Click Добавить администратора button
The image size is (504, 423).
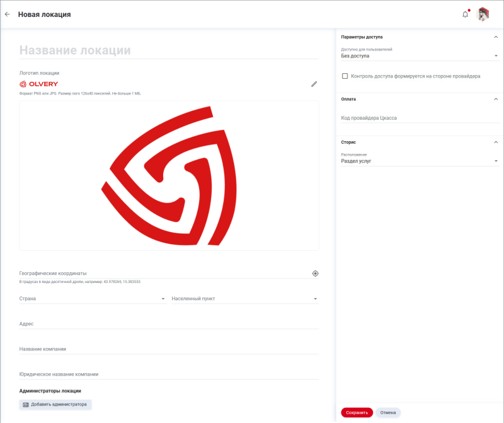[x=55, y=404]
